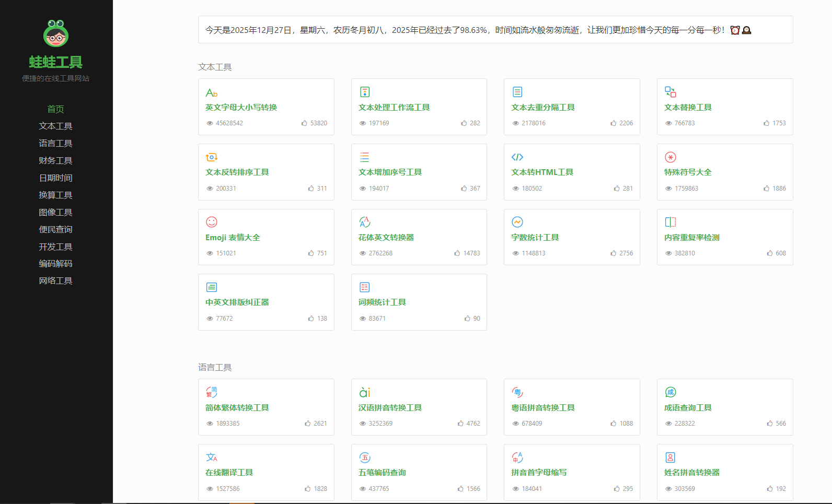Click the 成语查询工具 round icon
832x504 pixels.
tap(670, 392)
